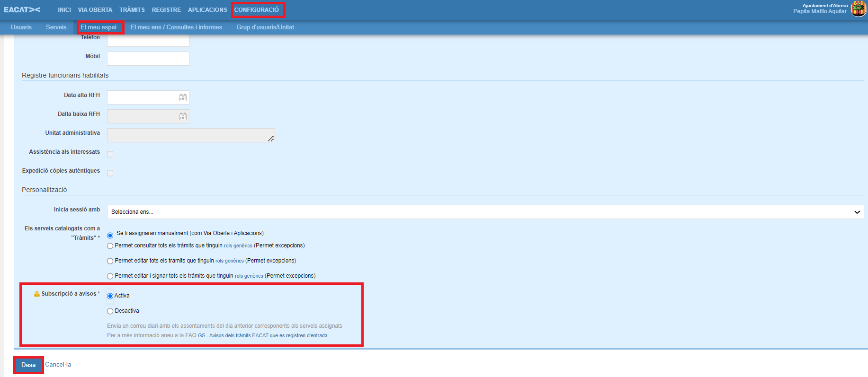
Task: Open the FAQ link about Avisos dels tràmits
Action: pyautogui.click(x=262, y=336)
